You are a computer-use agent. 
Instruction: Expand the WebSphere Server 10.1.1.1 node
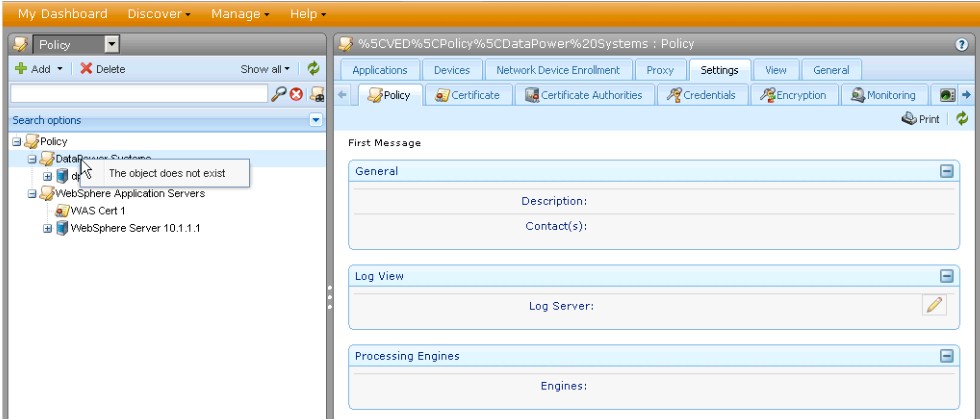(48, 229)
